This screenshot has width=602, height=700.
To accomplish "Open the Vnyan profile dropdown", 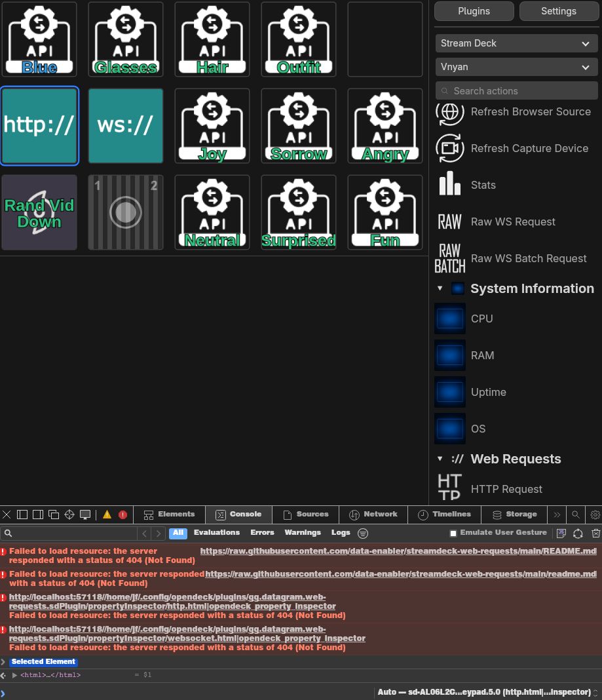I will point(516,67).
